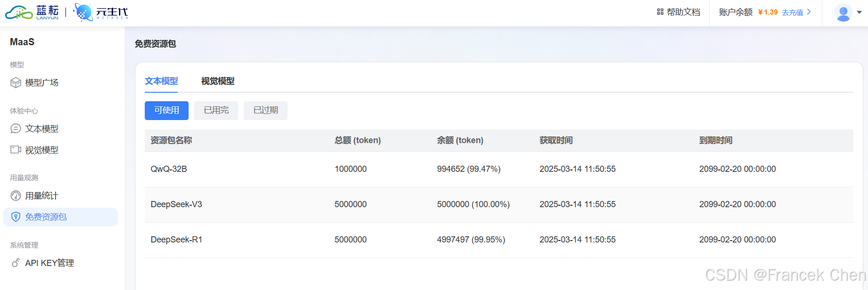The height and width of the screenshot is (290, 868).
Task: Click the 1000000 total for QwQ-32B
Action: [351, 169]
